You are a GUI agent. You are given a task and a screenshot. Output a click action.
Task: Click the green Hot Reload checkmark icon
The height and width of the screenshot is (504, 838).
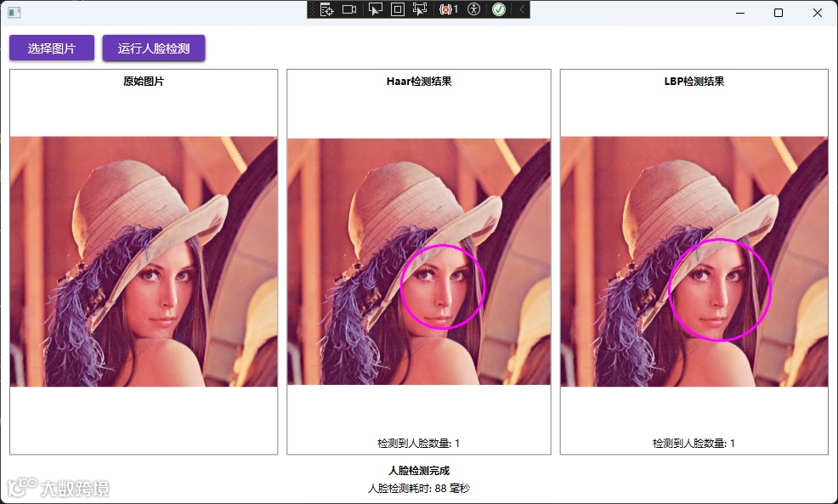[x=499, y=9]
